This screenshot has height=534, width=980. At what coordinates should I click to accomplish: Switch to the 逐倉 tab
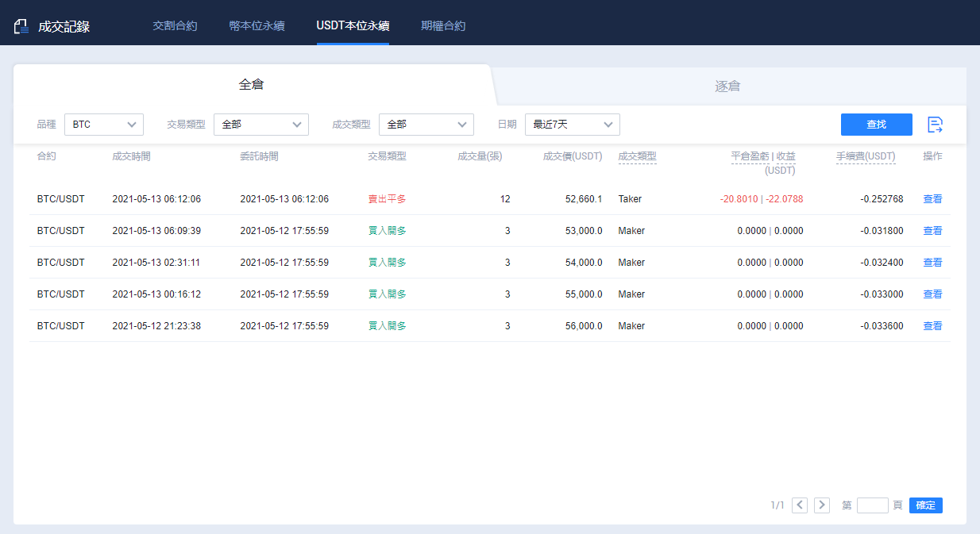click(727, 86)
